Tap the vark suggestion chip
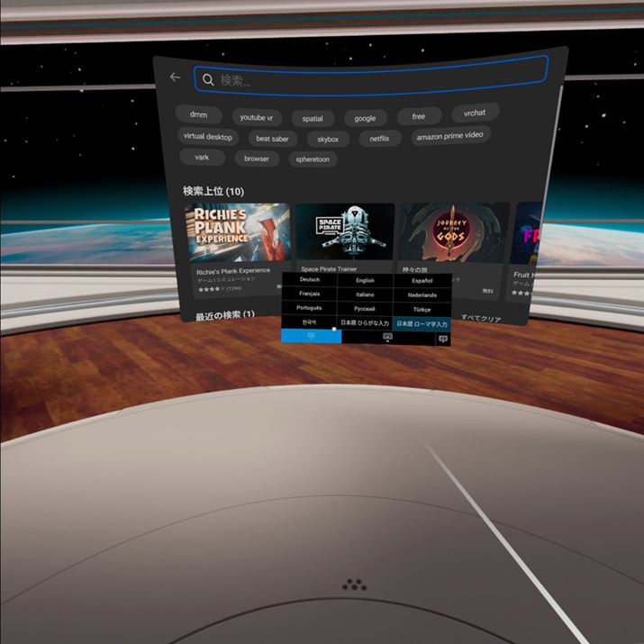This screenshot has height=644, width=644. coord(202,158)
